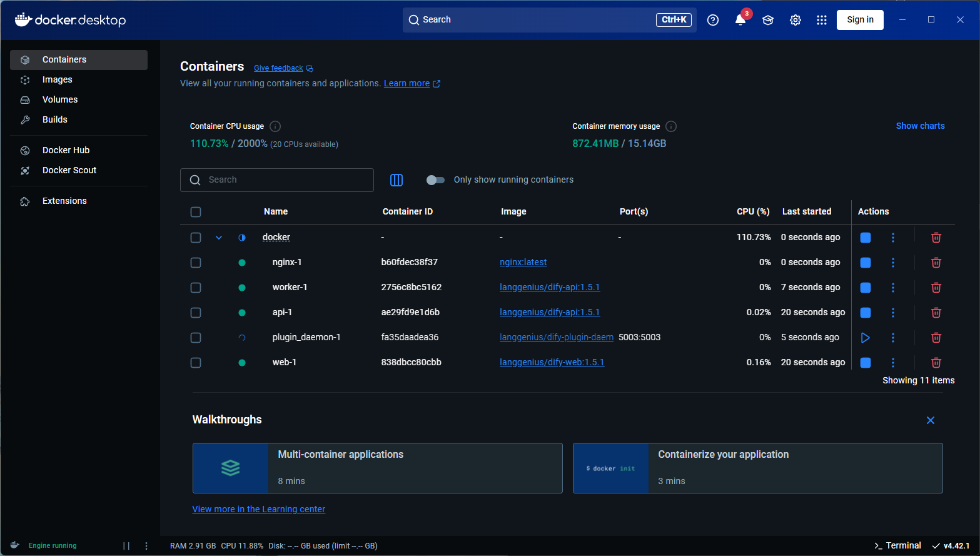
Task: Open the Learning center graduation cap icon
Action: click(x=768, y=20)
